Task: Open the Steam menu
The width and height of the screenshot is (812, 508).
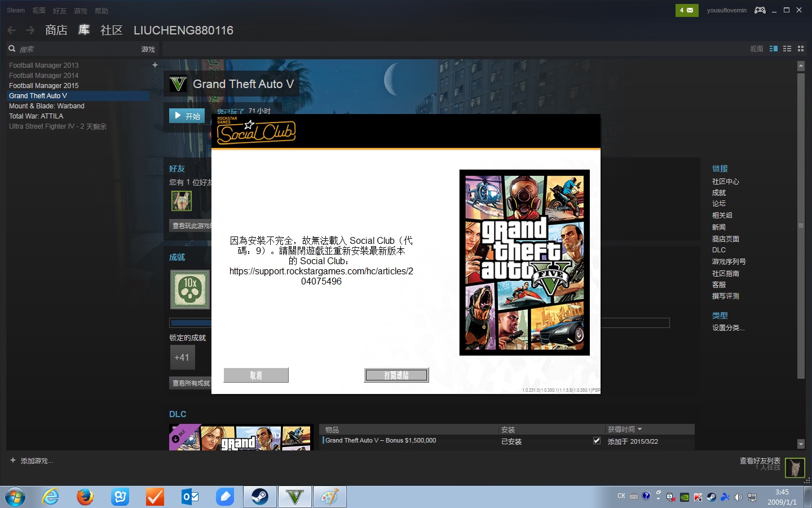Action: pos(16,10)
